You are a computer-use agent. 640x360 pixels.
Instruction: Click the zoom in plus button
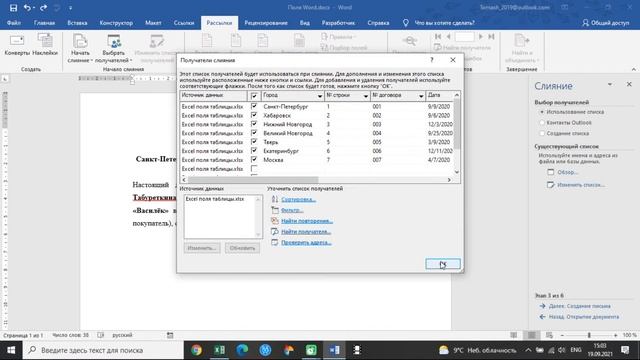pos(616,335)
